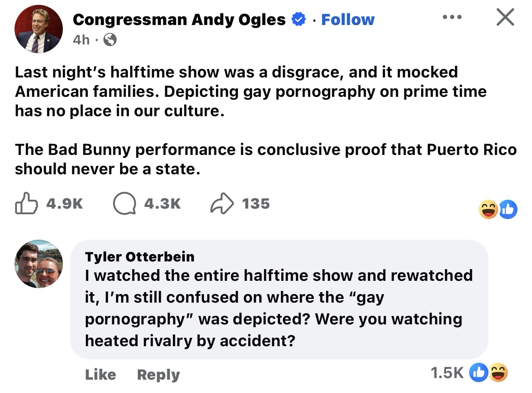This screenshot has height=393, width=532.
Task: Open the three-dot post options menu
Action: [x=452, y=17]
